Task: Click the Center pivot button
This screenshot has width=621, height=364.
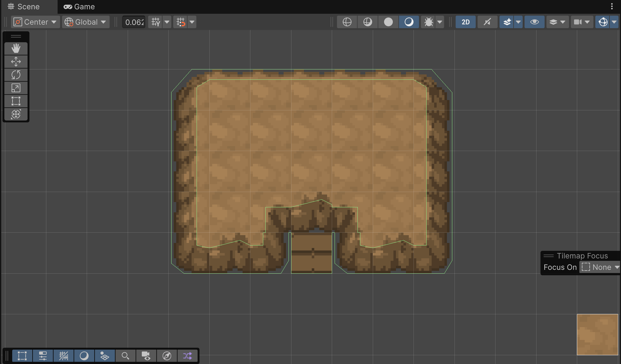Action: click(35, 22)
